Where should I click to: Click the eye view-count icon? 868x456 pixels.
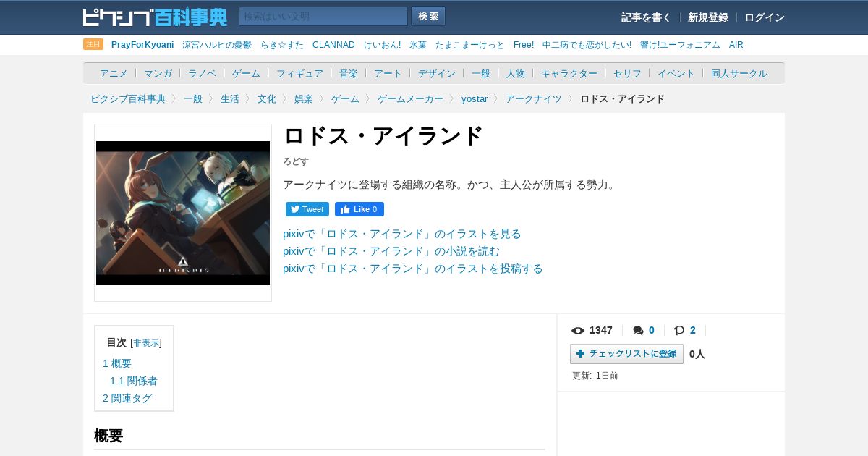pos(578,330)
